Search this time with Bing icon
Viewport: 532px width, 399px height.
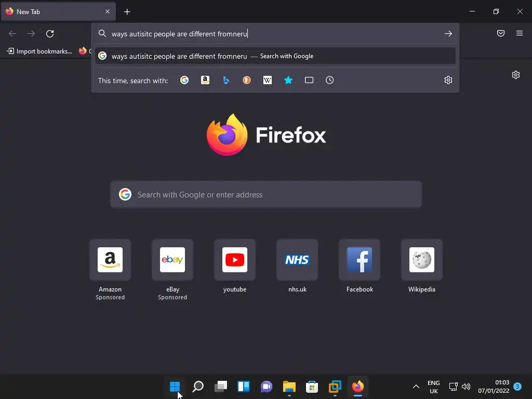(x=226, y=80)
